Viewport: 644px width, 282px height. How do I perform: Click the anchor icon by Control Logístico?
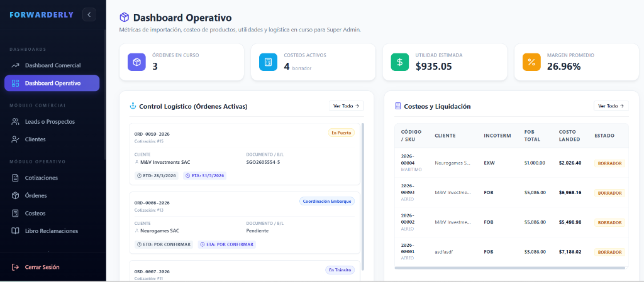point(133,106)
